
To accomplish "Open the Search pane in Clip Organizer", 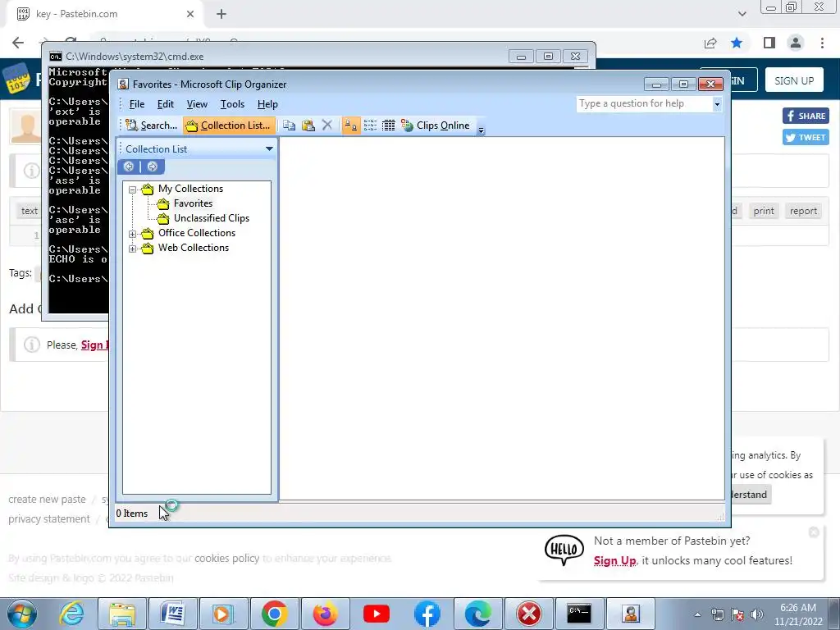I will (152, 126).
